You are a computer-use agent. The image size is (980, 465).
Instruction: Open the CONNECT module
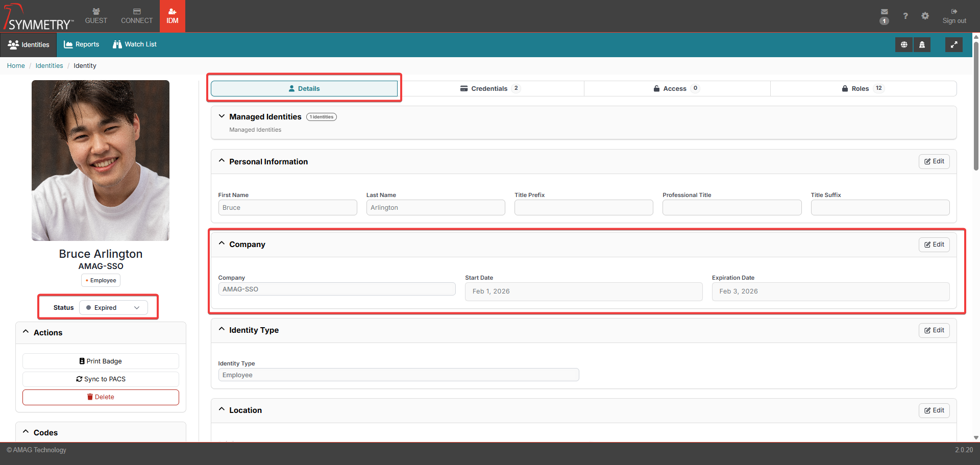pyautogui.click(x=137, y=16)
